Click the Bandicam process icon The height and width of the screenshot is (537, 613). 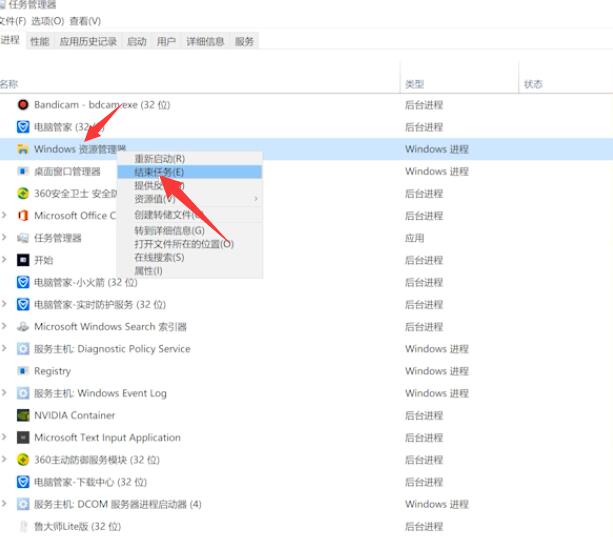(x=23, y=105)
